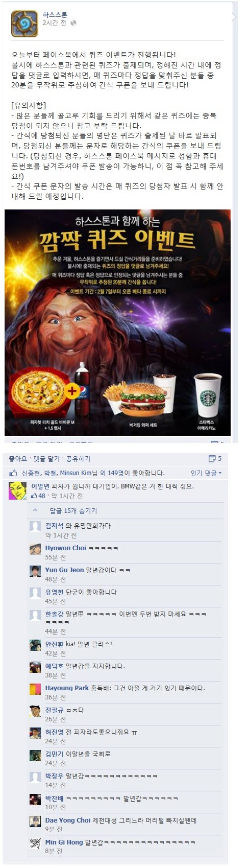Open the Hearthstone page profile icon
This screenshot has height=868, width=248.
click(24, 24)
